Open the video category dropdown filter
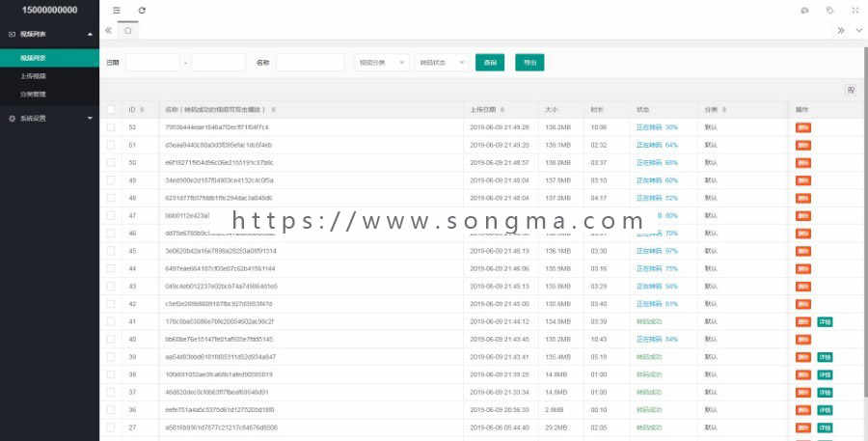 click(x=382, y=63)
